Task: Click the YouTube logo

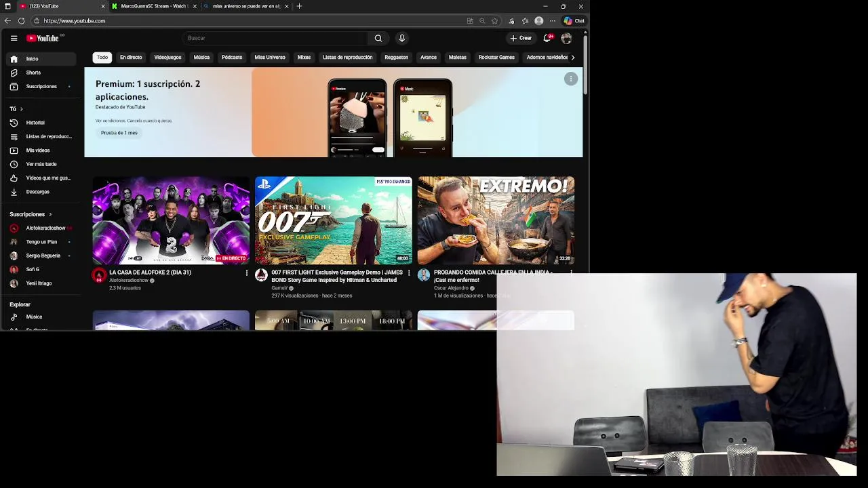Action: [x=43, y=38]
